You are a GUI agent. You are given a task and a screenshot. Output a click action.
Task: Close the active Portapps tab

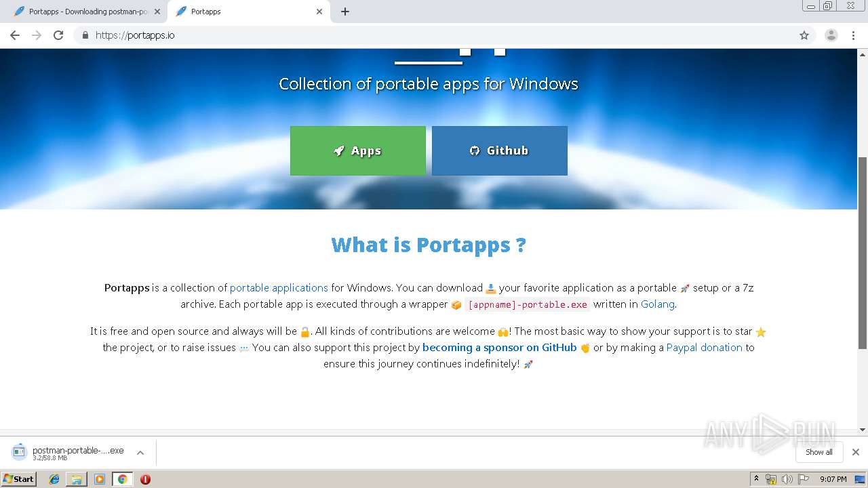click(319, 12)
